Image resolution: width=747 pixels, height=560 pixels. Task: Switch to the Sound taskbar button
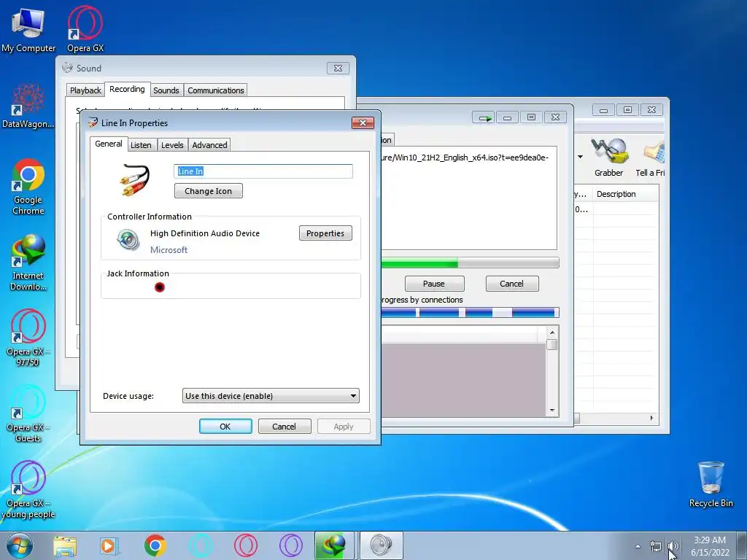tap(381, 545)
